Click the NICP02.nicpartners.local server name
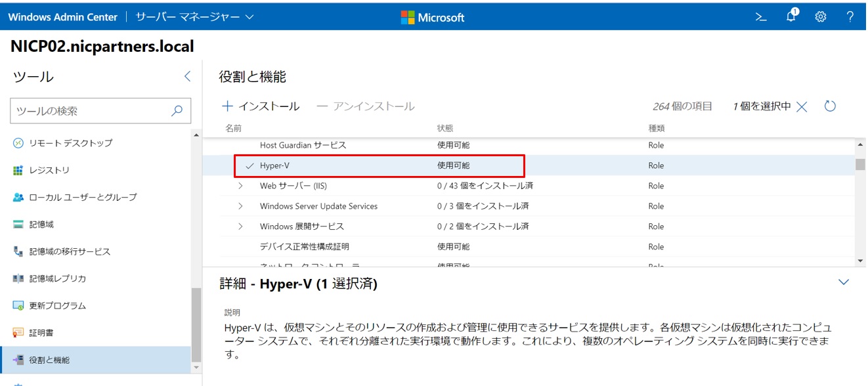This screenshot has height=386, width=868. pos(102,47)
